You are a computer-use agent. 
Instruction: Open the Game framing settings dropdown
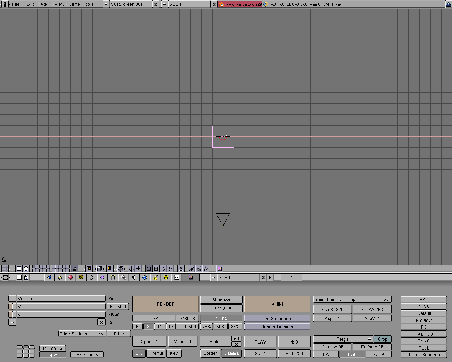[x=352, y=300]
